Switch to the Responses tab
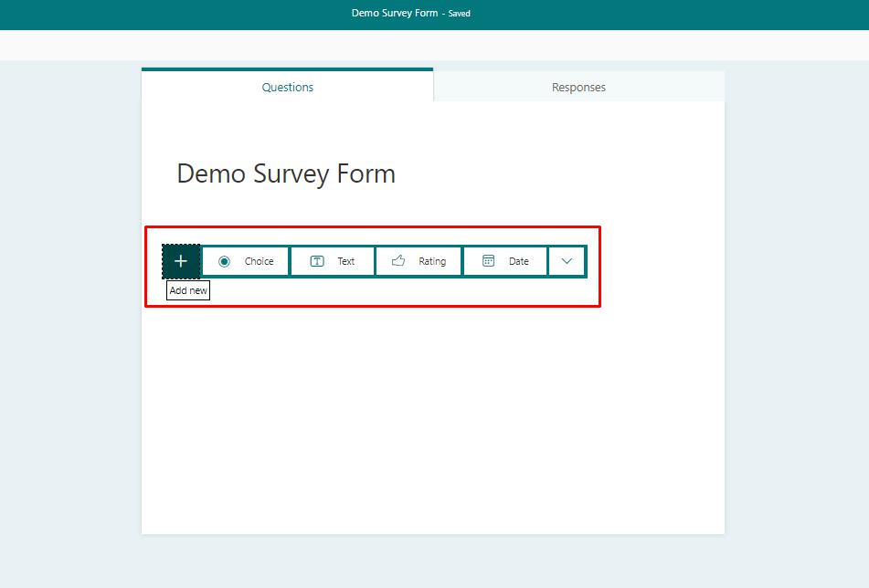869x588 pixels. (x=578, y=87)
